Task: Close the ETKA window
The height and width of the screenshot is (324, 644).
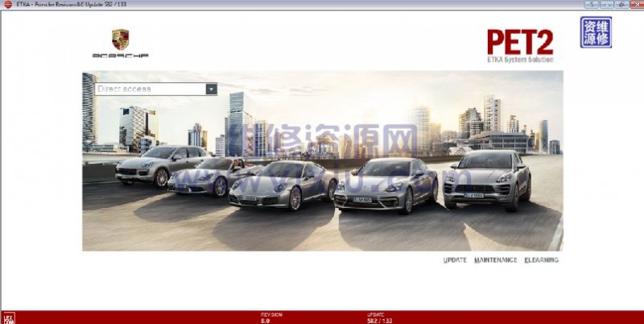Action: point(637,5)
